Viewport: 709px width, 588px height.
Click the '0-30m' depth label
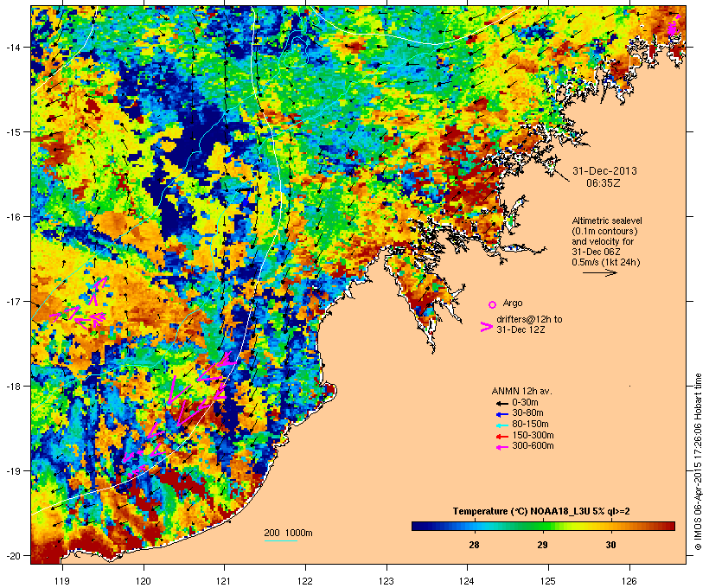point(525,403)
